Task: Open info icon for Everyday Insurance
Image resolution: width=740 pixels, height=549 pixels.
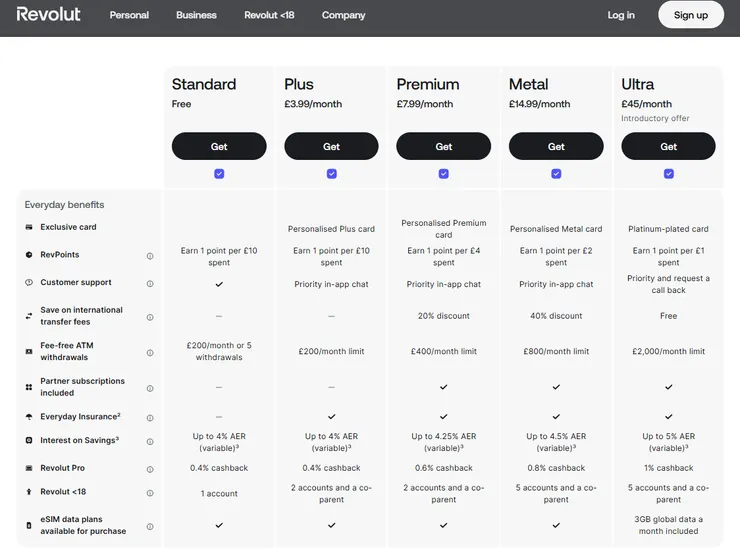Action: click(150, 418)
